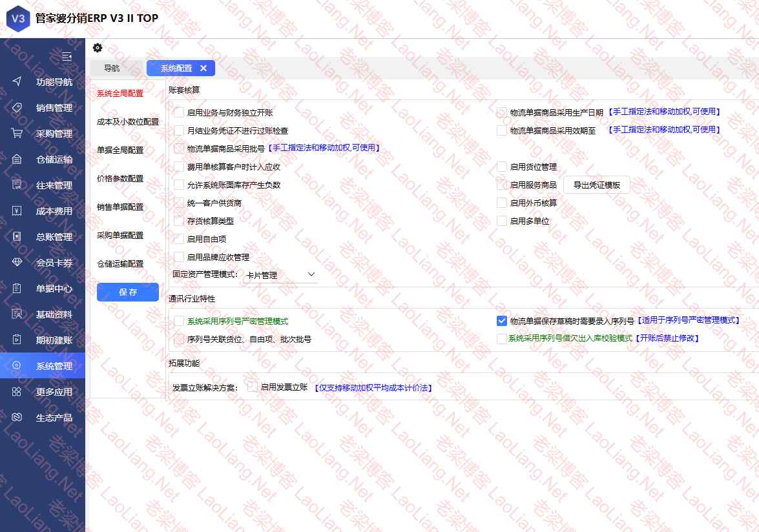
Task: Open the 固定资产管理模式 dropdown
Action: click(x=280, y=275)
